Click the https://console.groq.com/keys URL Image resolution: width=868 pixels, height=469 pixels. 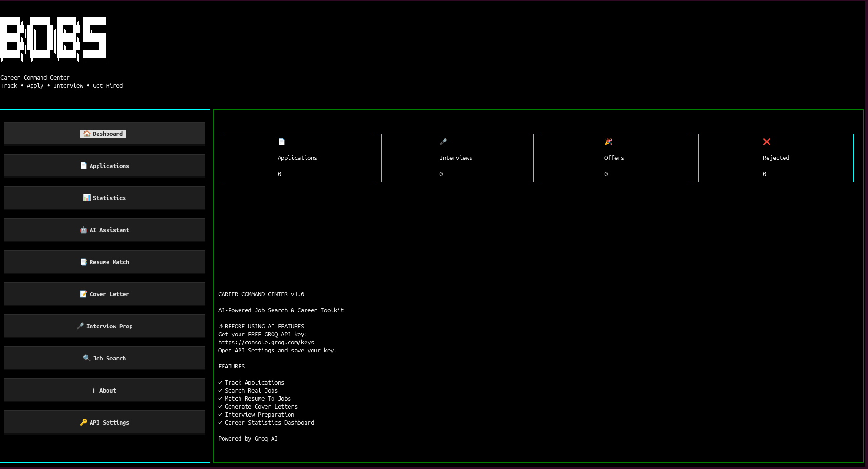pos(266,342)
